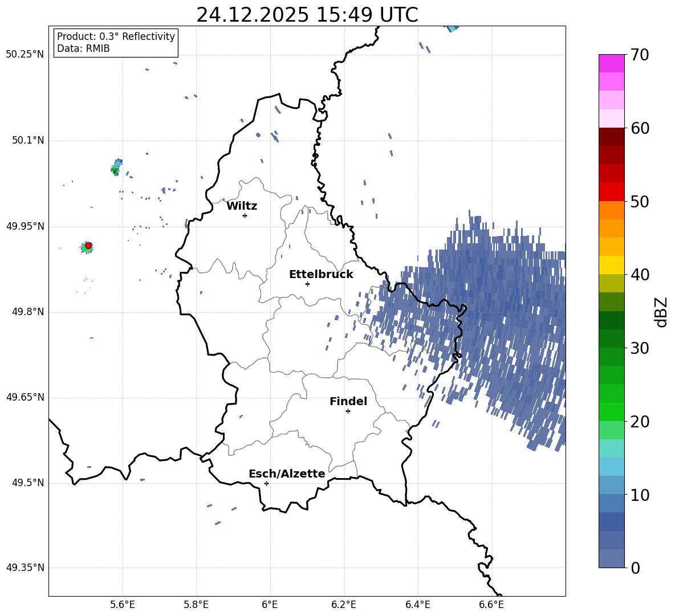Click the 5.6°E longitude label
This screenshot has width=675, height=616.
pyautogui.click(x=123, y=605)
